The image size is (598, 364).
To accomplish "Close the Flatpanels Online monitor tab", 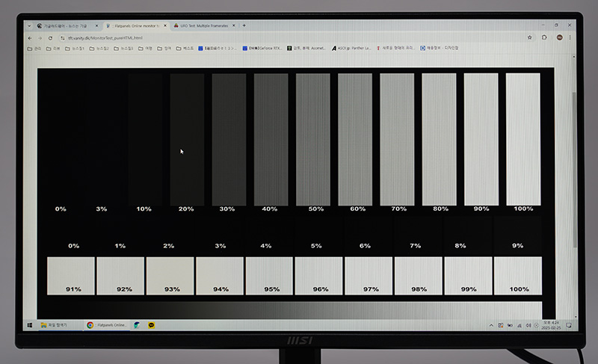I will [165, 26].
